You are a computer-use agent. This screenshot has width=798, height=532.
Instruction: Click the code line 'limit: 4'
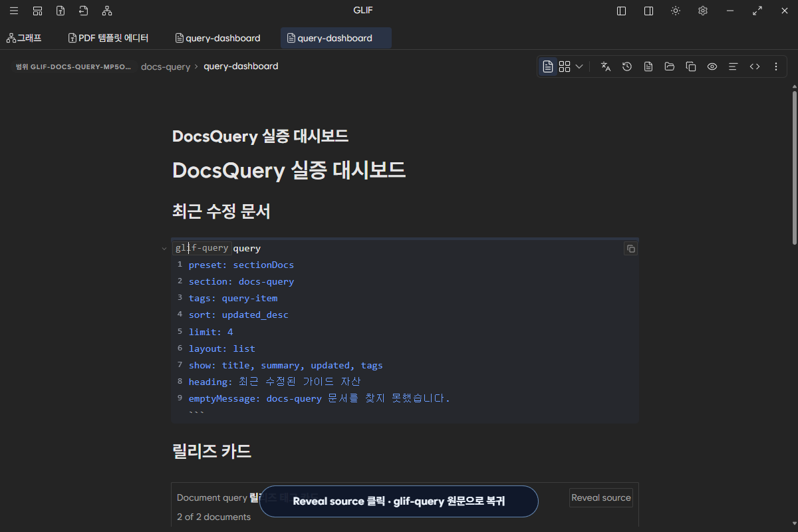(x=211, y=332)
